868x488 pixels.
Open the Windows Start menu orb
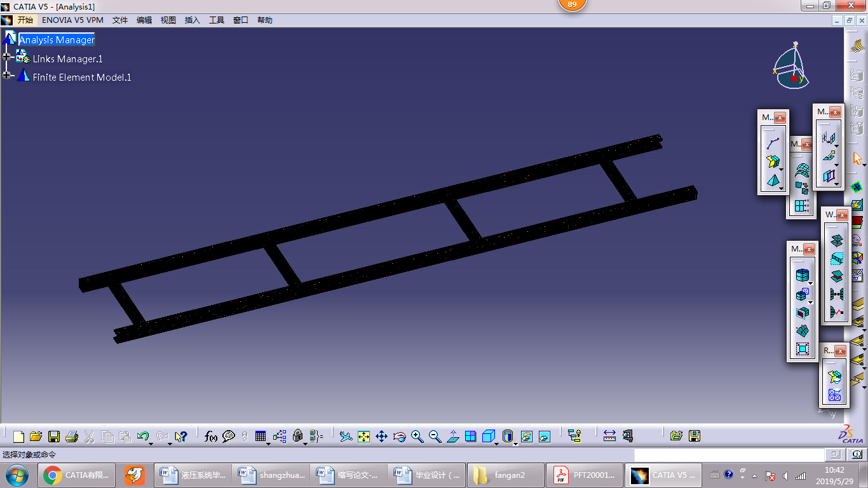(x=16, y=475)
